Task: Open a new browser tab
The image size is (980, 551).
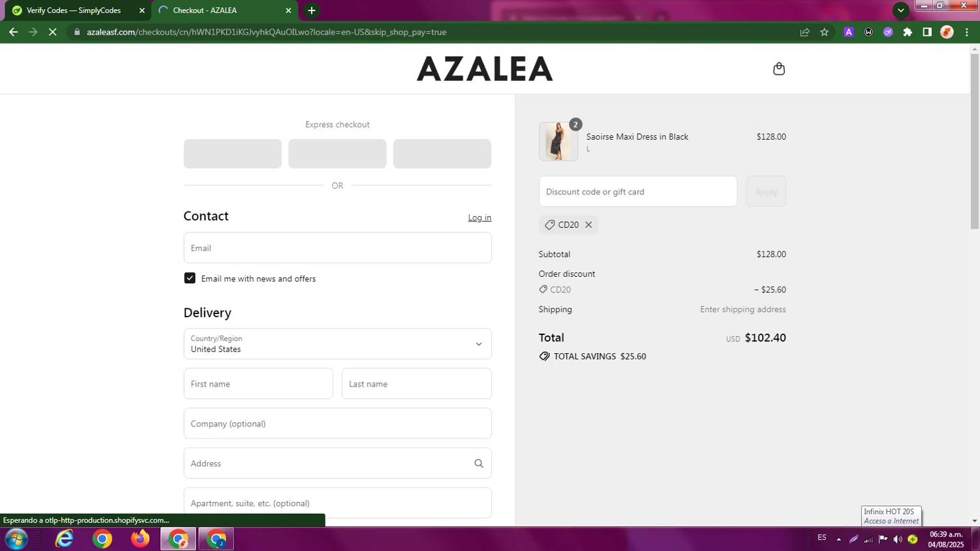Action: point(312,10)
